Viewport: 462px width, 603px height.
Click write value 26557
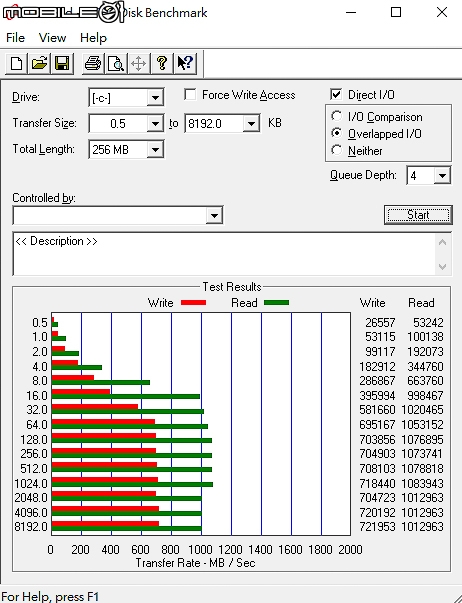click(380, 323)
